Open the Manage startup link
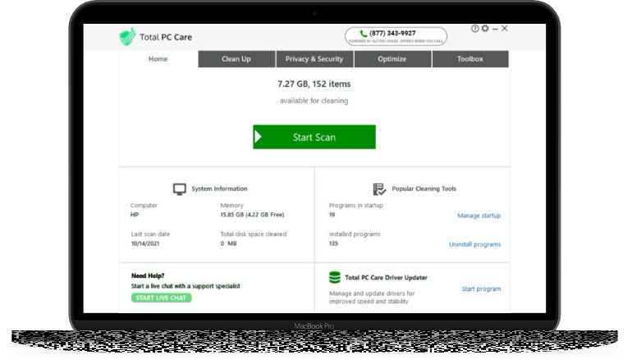Viewport: 632px width, 364px height. tap(479, 216)
